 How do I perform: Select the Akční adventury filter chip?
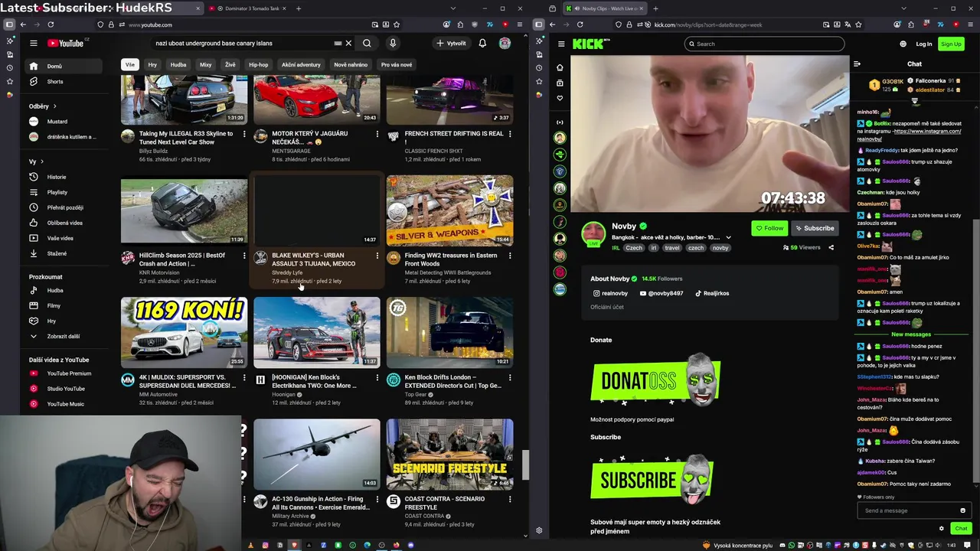tap(301, 65)
